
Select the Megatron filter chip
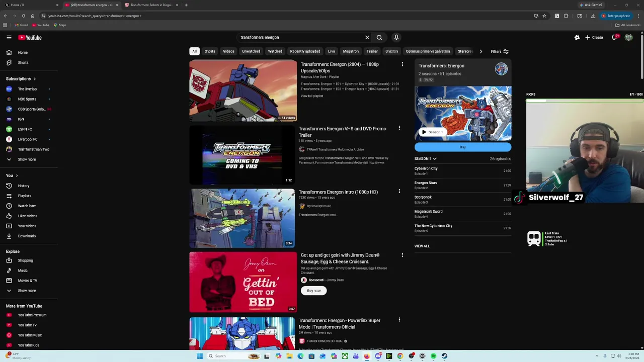[351, 51]
